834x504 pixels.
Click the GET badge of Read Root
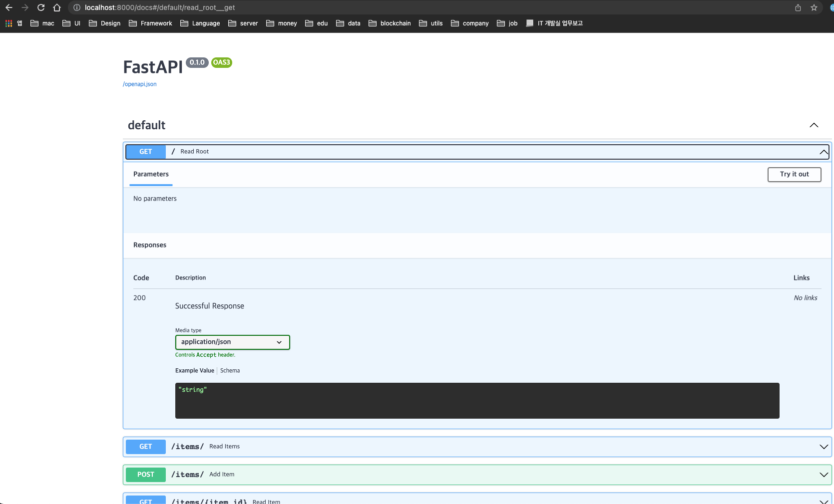pos(146,152)
